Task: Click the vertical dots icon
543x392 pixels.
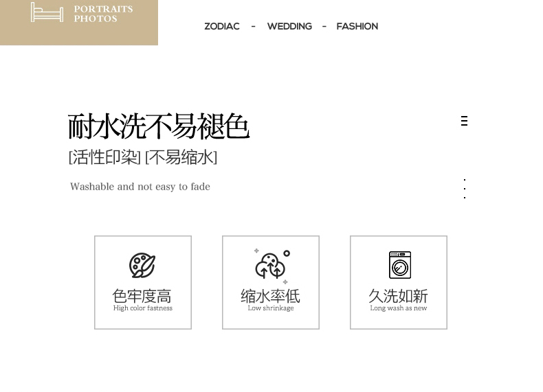Action: click(465, 189)
